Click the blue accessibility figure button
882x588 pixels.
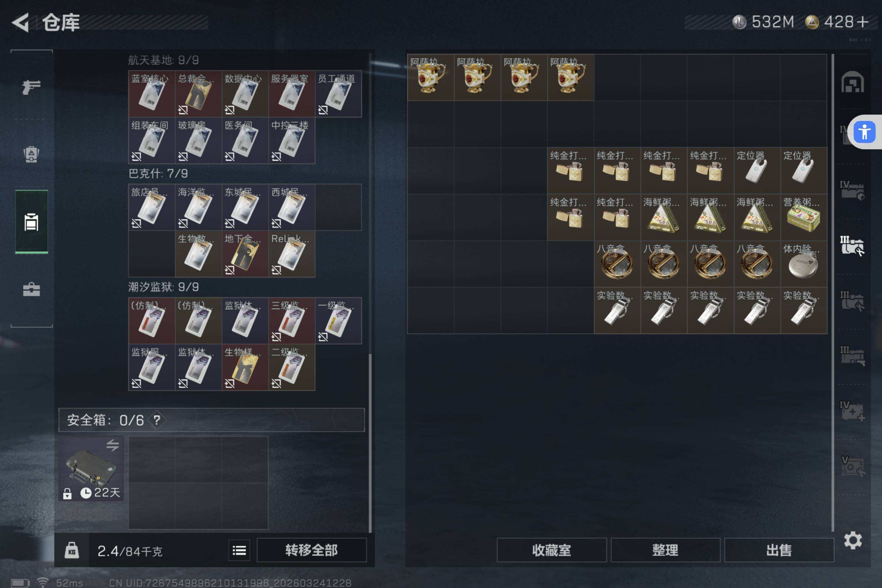864,132
